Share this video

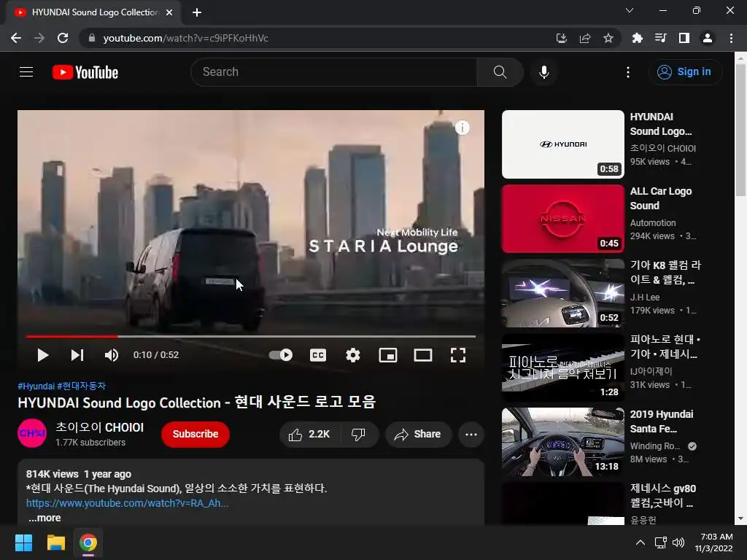[418, 435]
